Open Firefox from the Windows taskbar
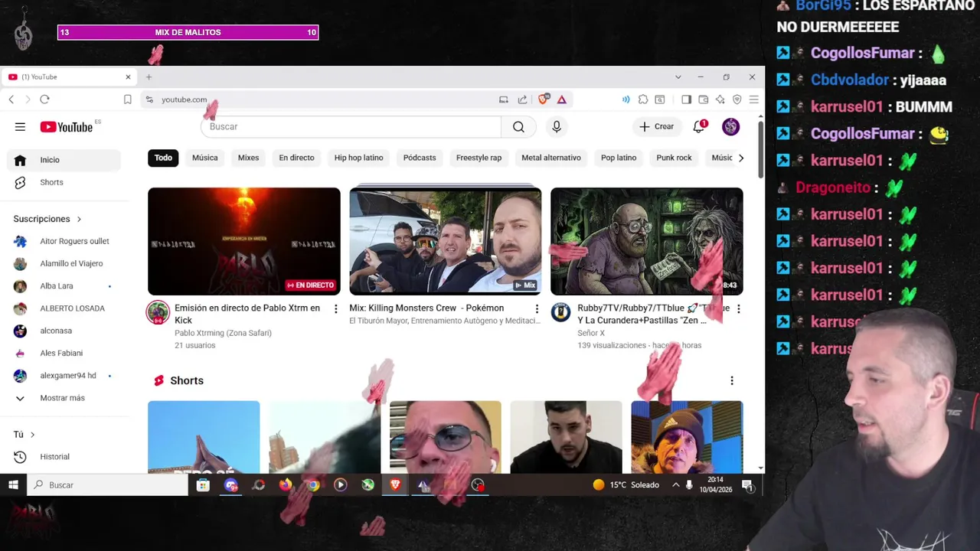The width and height of the screenshot is (980, 551). (x=286, y=484)
